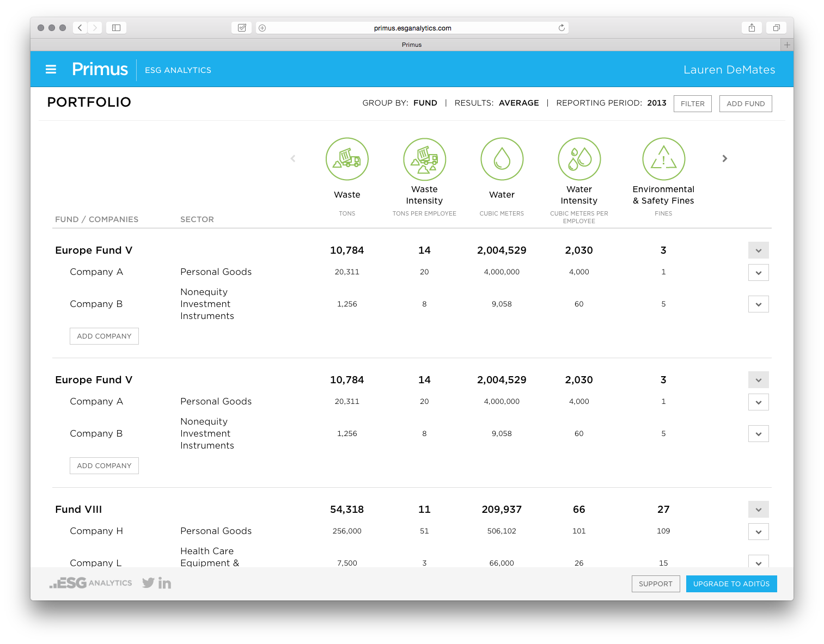Select the Water Intensity metric icon

point(579,159)
